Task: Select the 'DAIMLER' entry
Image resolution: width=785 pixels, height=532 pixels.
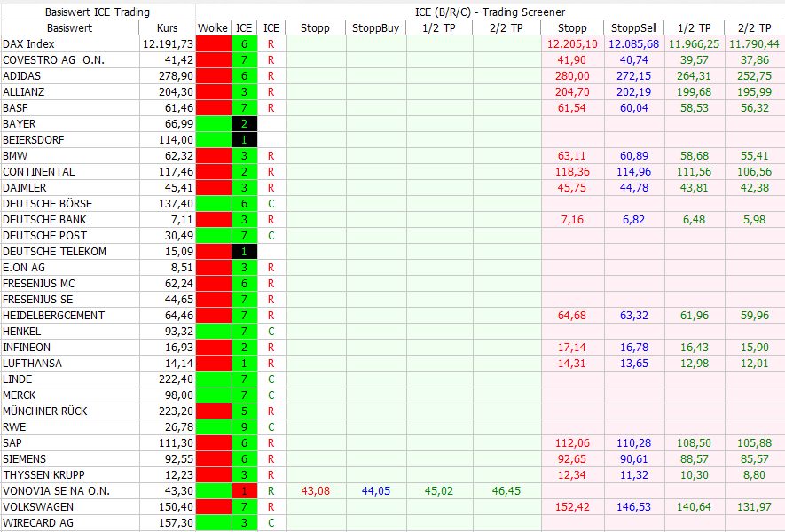Action: point(25,188)
